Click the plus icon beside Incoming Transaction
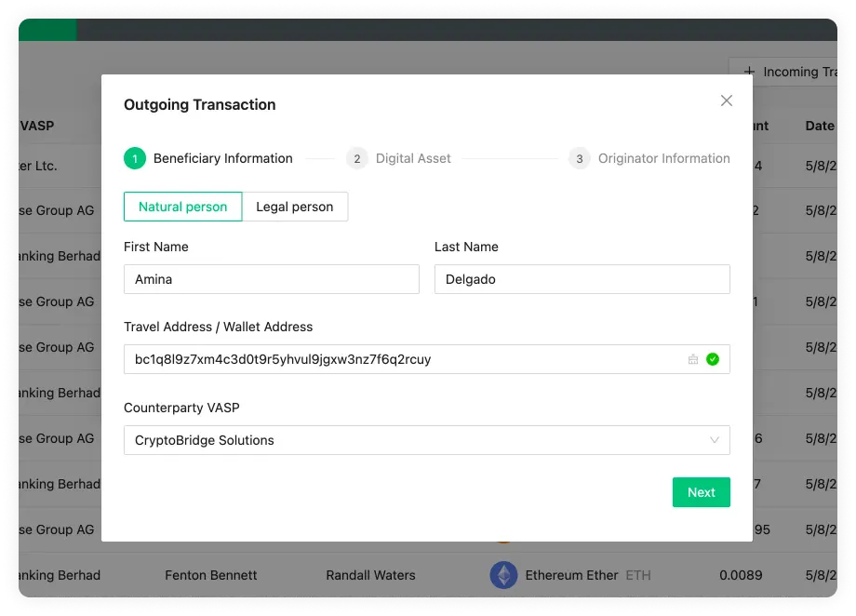Image resolution: width=856 pixels, height=616 pixels. point(749,72)
